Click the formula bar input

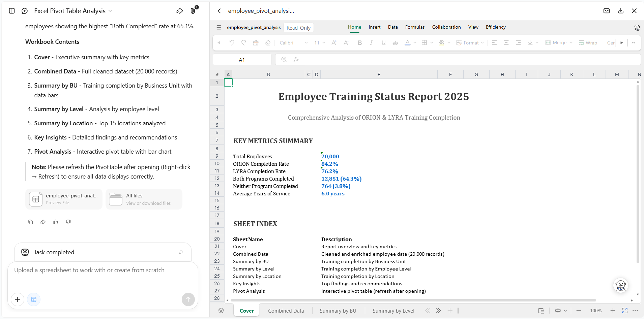[x=472, y=60]
